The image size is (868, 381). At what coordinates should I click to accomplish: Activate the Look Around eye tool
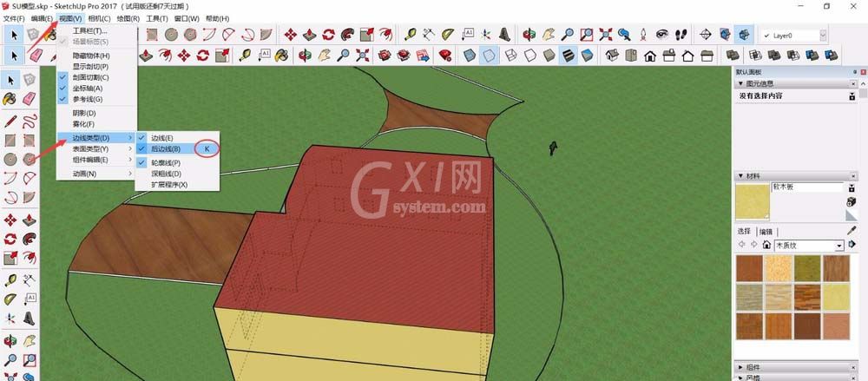[x=662, y=35]
